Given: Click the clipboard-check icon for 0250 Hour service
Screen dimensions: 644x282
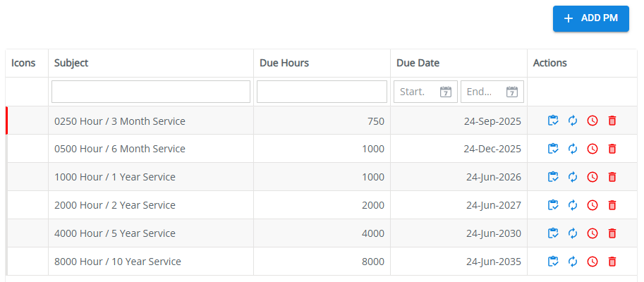Looking at the screenshot, I should [553, 121].
